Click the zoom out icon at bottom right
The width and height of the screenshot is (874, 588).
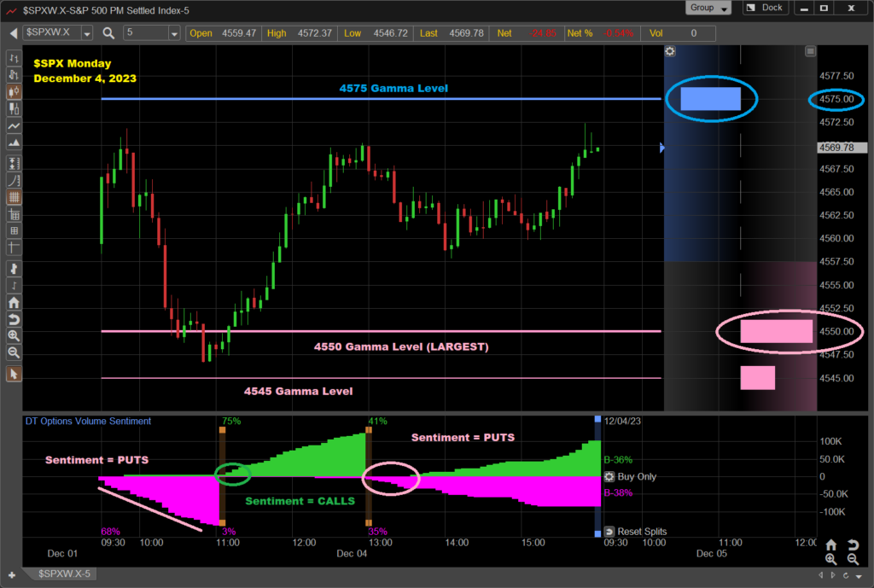point(853,560)
